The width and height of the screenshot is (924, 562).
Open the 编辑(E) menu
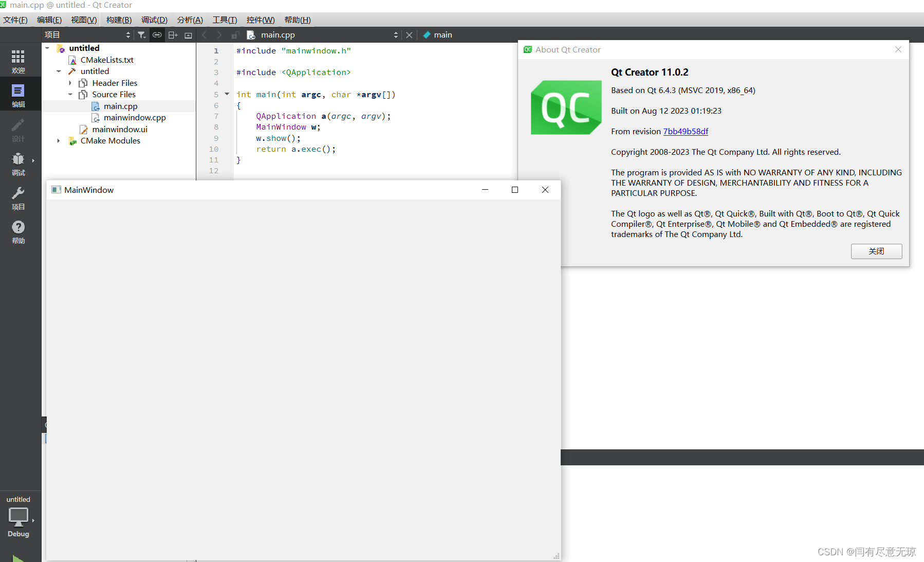tap(49, 20)
